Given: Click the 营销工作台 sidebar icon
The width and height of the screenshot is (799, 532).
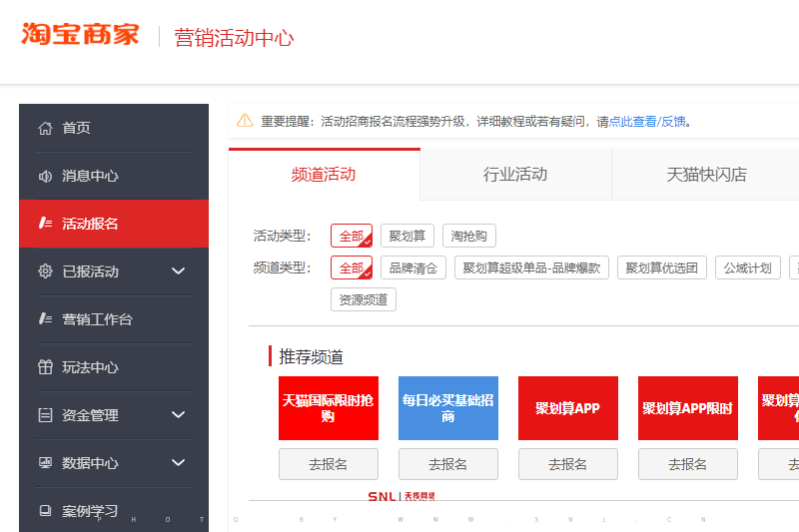Looking at the screenshot, I should click(45, 319).
